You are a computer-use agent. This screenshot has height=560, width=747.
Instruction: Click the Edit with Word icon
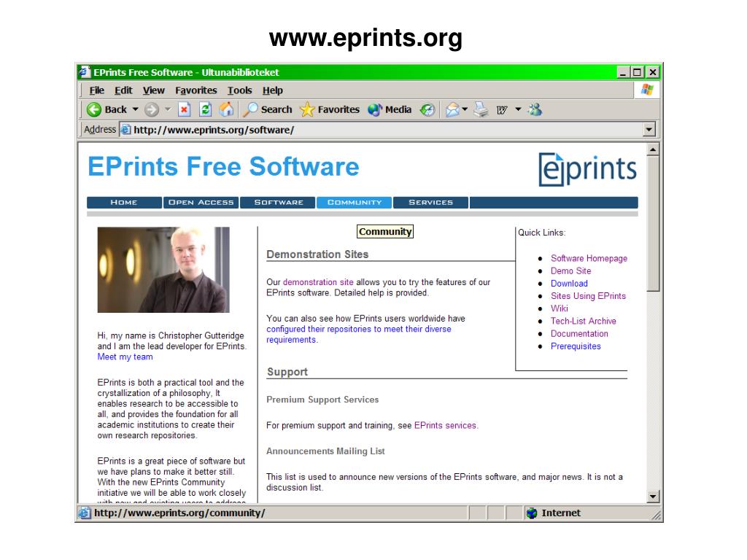pos(502,110)
